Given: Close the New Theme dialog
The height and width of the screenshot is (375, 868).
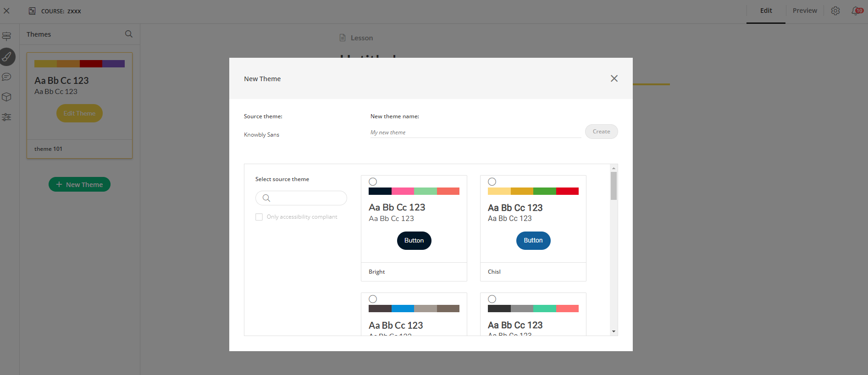Looking at the screenshot, I should coord(614,78).
